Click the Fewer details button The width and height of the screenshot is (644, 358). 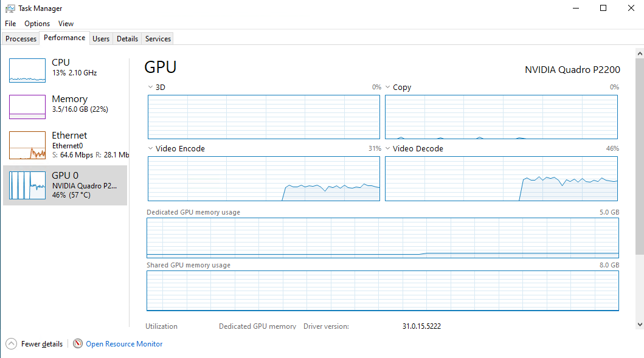click(x=41, y=344)
